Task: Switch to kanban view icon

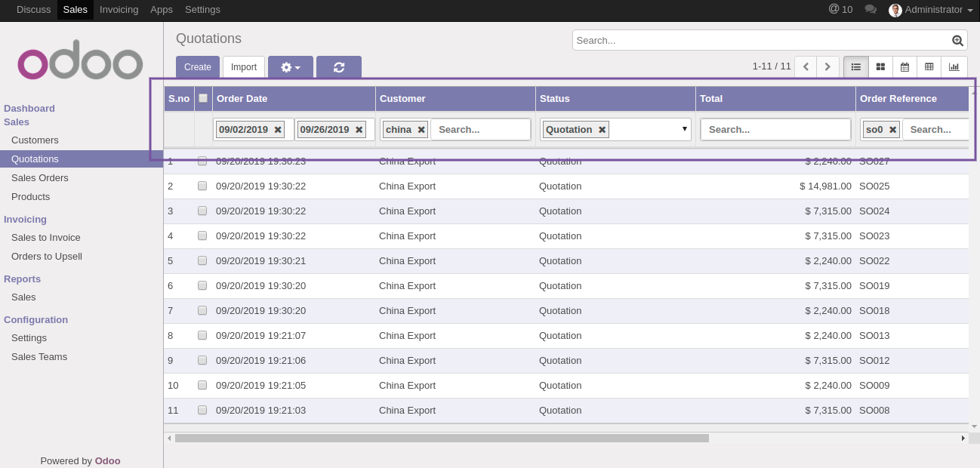Action: click(x=880, y=67)
